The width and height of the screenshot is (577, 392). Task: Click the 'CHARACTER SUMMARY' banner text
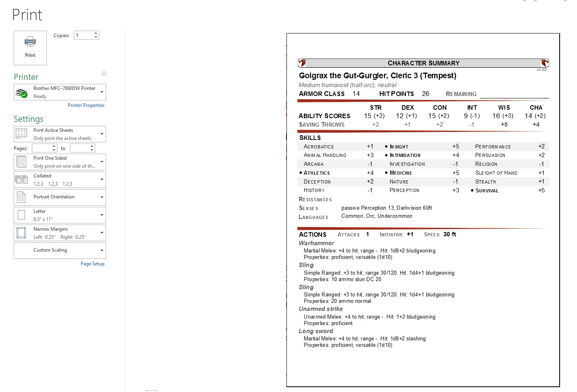pos(424,63)
